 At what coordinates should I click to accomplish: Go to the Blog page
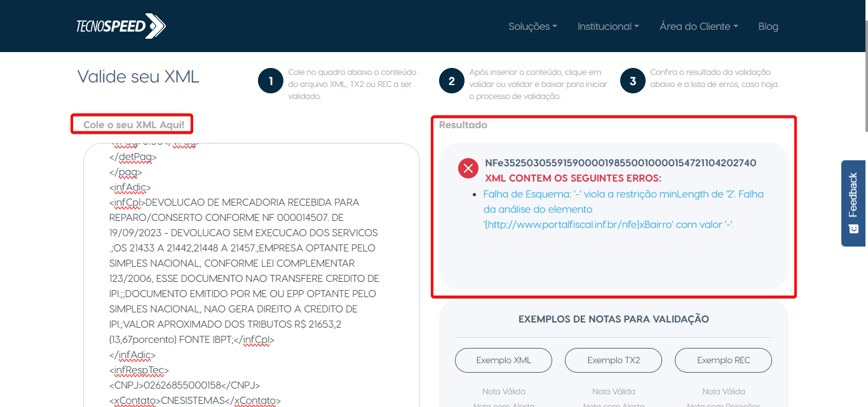pyautogui.click(x=768, y=27)
